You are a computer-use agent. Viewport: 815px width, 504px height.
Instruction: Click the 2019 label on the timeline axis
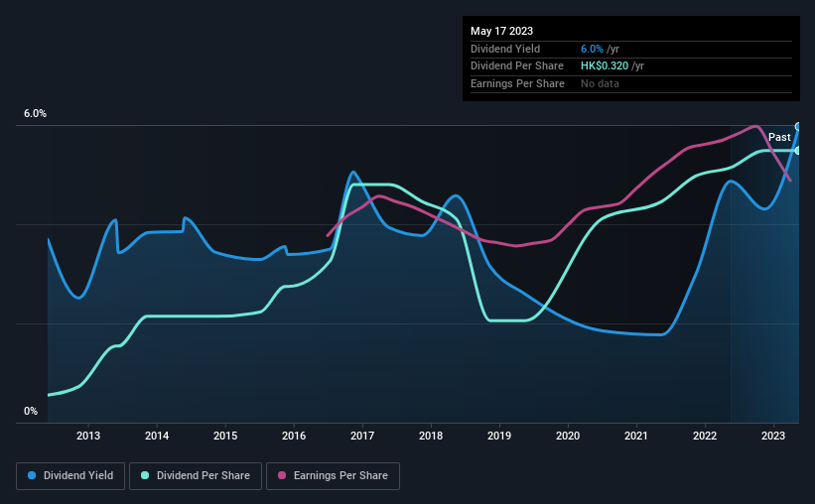[499, 436]
